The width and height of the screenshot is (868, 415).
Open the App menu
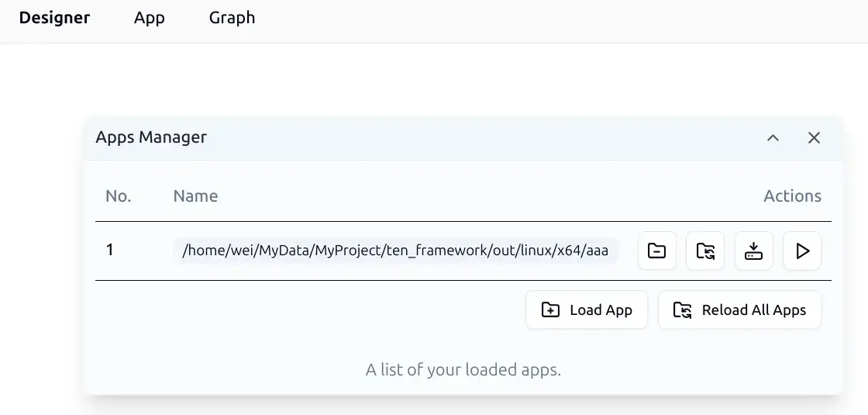coord(150,18)
